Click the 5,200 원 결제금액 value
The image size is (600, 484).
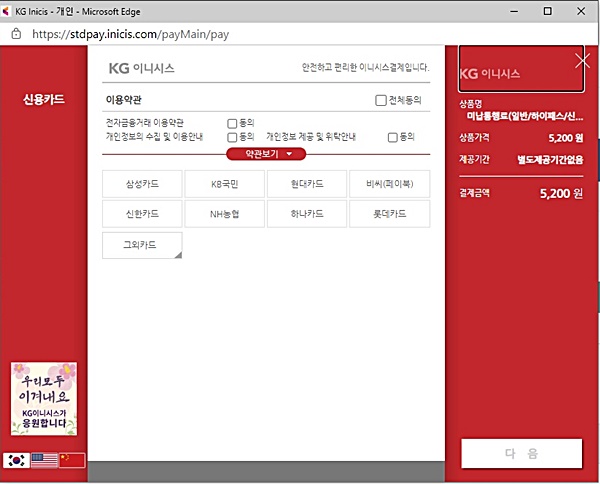click(561, 194)
